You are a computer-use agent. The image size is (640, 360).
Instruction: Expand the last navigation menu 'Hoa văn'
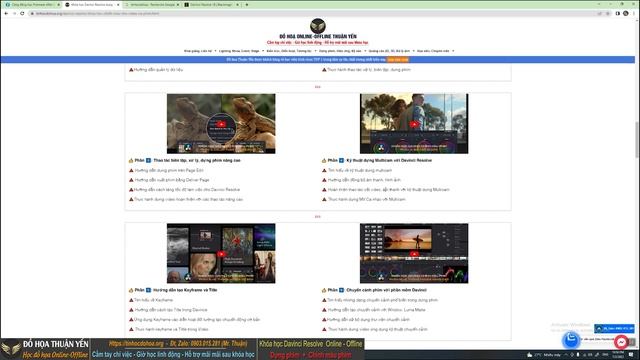point(435,51)
